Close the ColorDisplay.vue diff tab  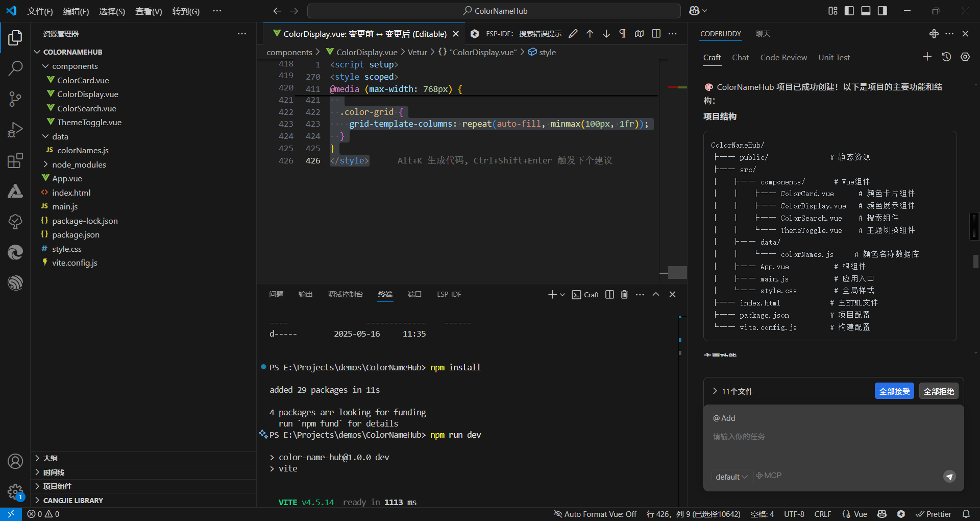(x=456, y=34)
